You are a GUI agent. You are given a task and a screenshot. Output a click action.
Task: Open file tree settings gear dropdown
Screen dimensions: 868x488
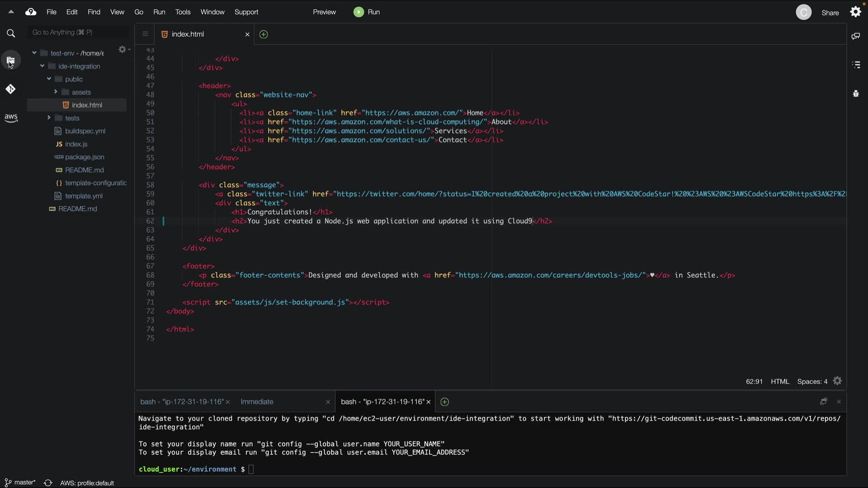123,49
